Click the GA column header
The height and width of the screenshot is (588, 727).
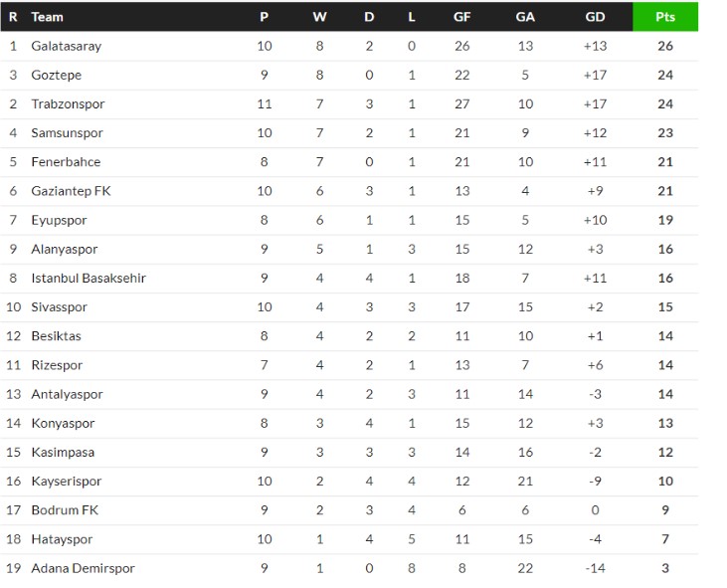(525, 17)
